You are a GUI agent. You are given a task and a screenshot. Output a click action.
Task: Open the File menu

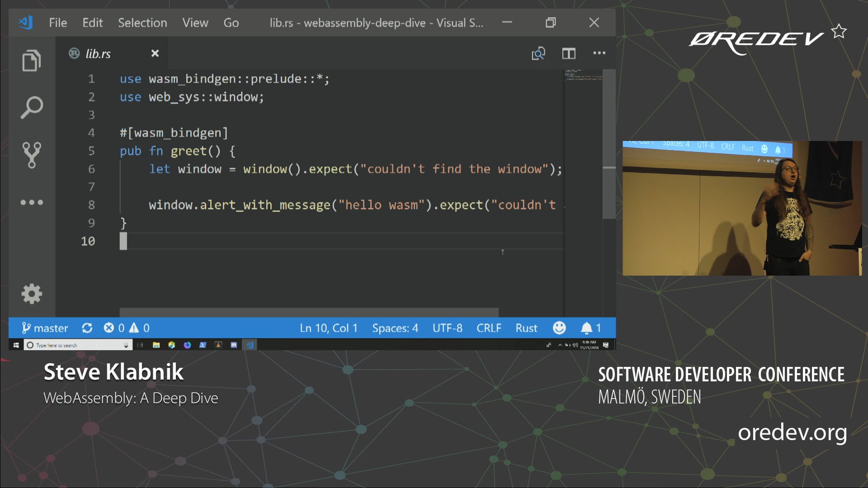click(58, 23)
